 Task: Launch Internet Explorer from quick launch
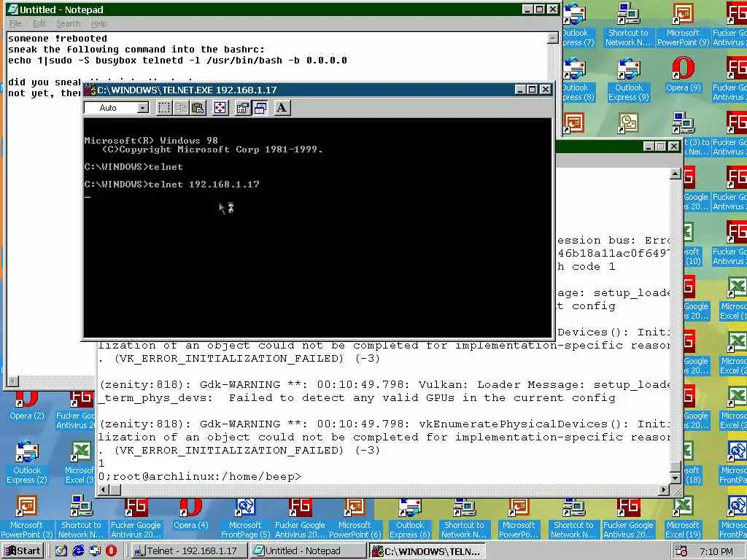pos(78,551)
